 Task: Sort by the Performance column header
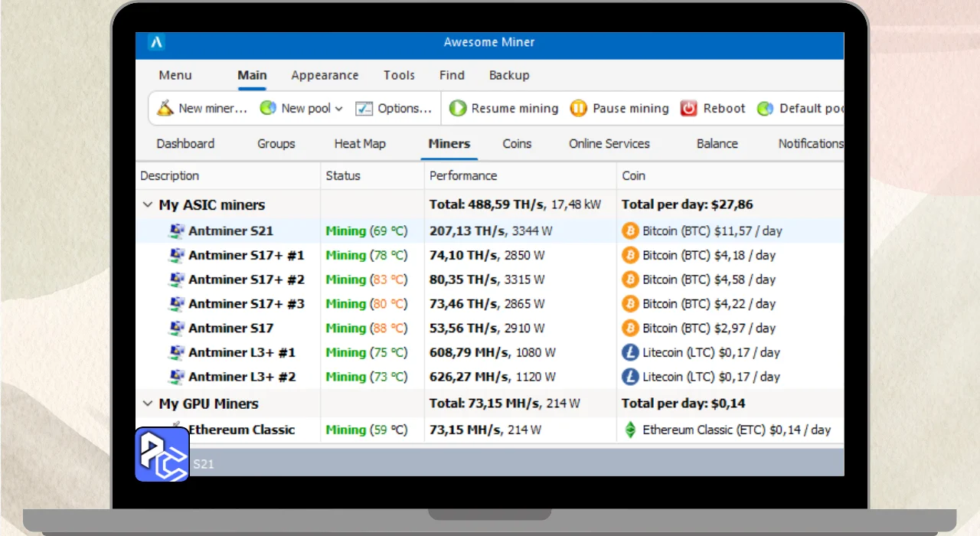click(x=463, y=175)
